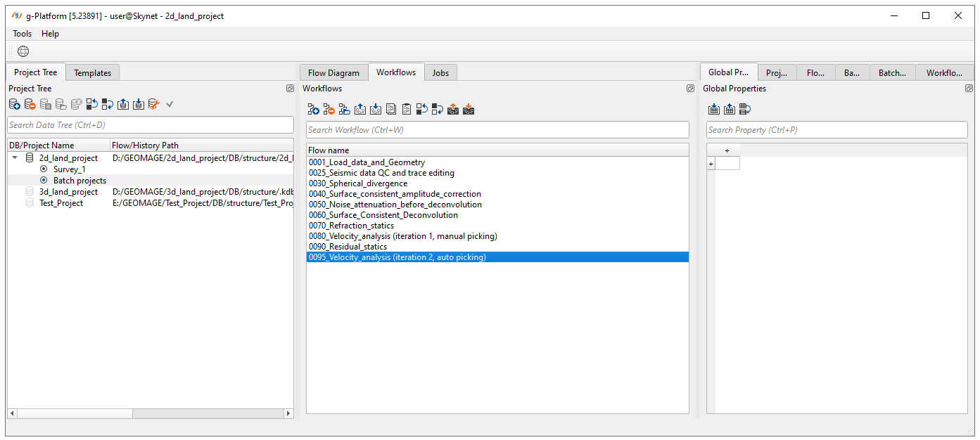Click the copy workflow icon in Workflows toolbar
The height and width of the screenshot is (440, 980).
(x=391, y=109)
